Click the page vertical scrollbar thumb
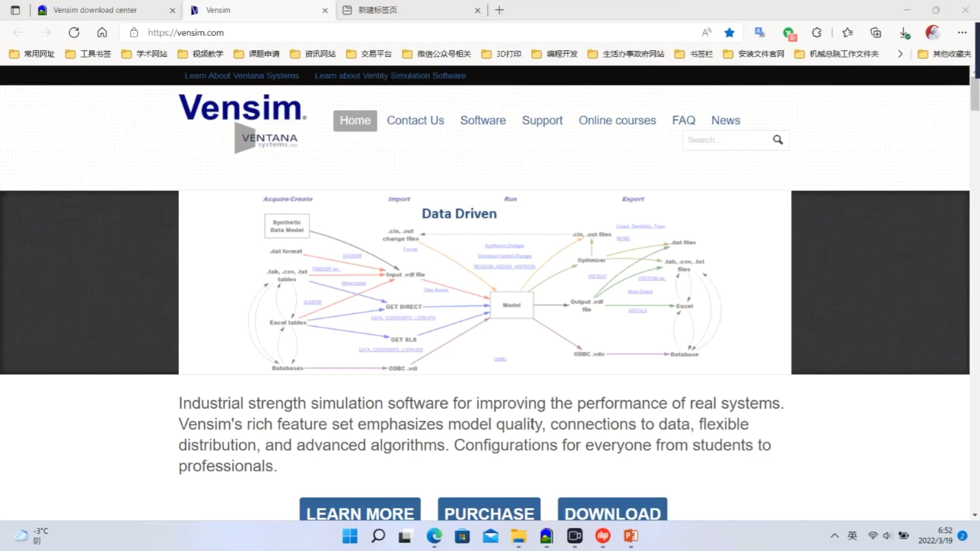This screenshot has height=551, width=980. tap(974, 94)
